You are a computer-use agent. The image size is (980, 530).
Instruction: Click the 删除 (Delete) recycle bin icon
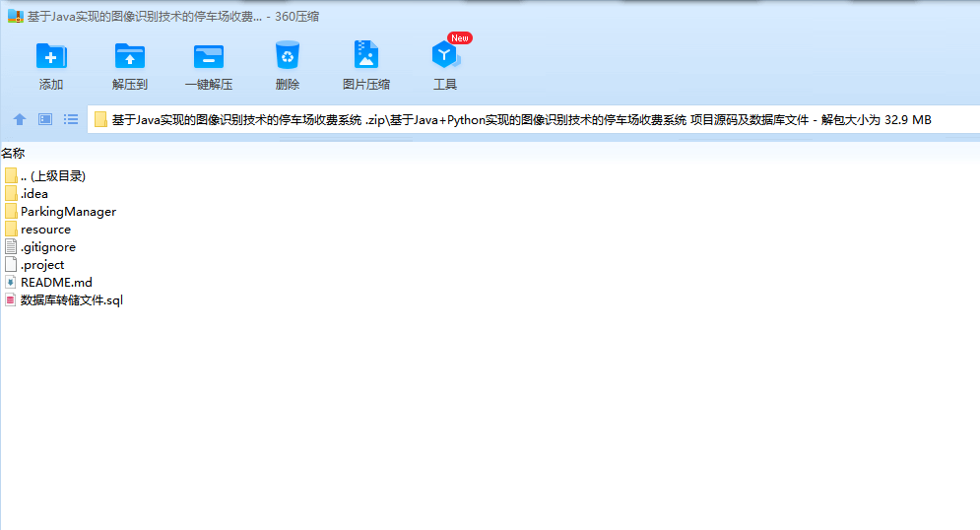pos(288,55)
